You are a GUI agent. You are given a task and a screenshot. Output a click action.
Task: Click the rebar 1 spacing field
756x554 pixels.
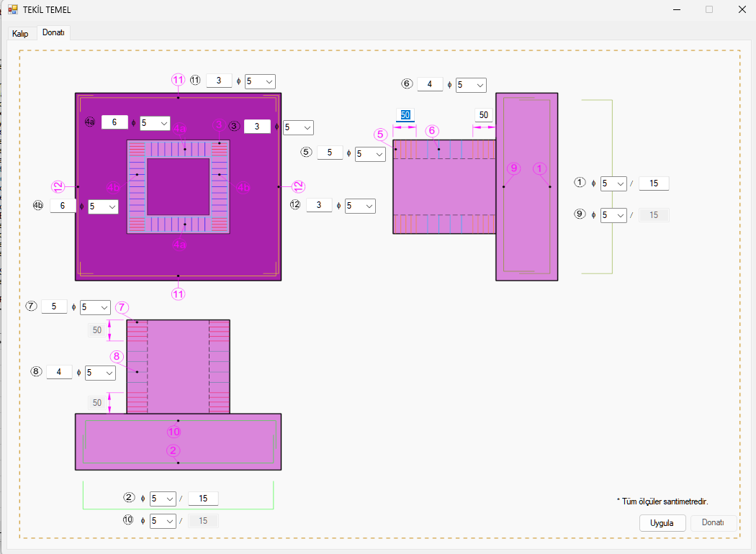pyautogui.click(x=654, y=183)
